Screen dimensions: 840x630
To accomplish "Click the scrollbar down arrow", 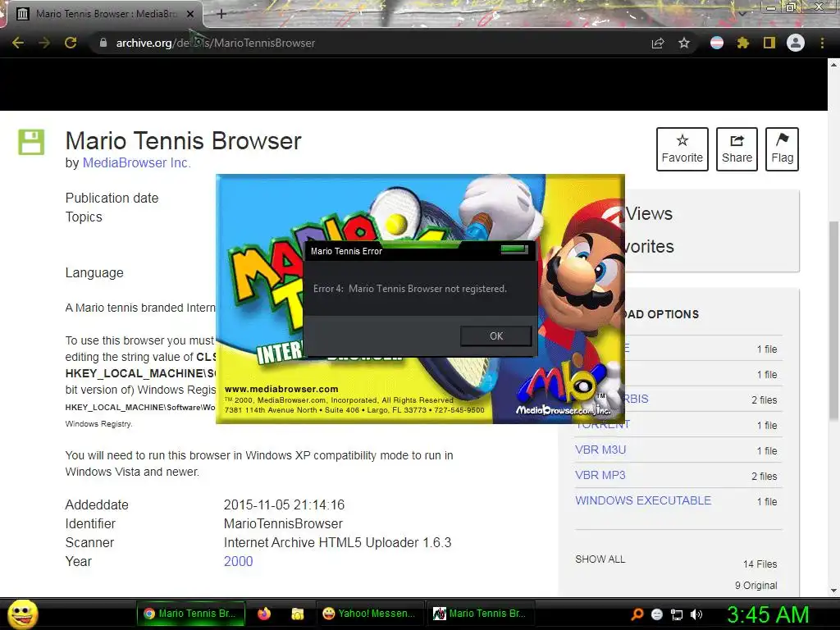I will click(x=833, y=591).
